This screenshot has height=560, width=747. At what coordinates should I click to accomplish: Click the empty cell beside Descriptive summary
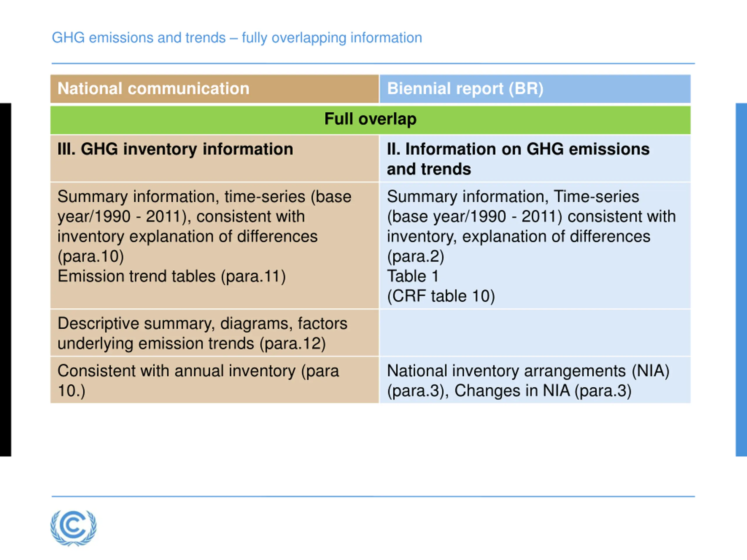(x=535, y=333)
